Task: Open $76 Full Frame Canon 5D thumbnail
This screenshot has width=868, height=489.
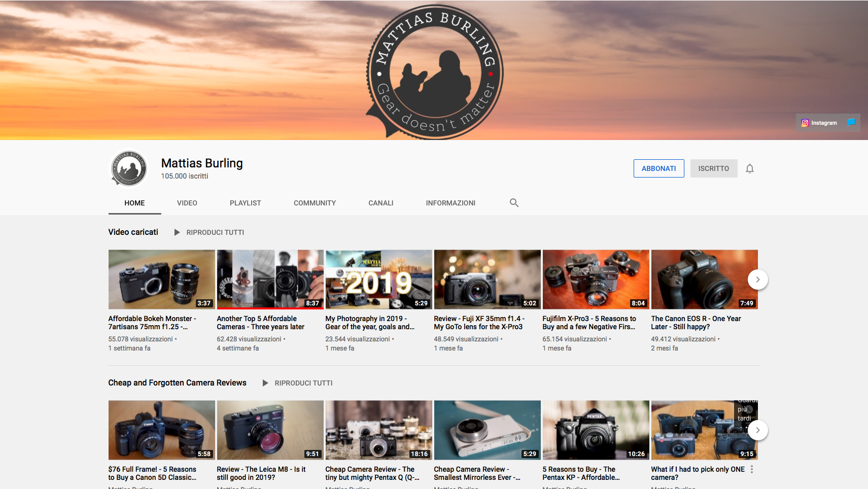Action: tap(162, 430)
